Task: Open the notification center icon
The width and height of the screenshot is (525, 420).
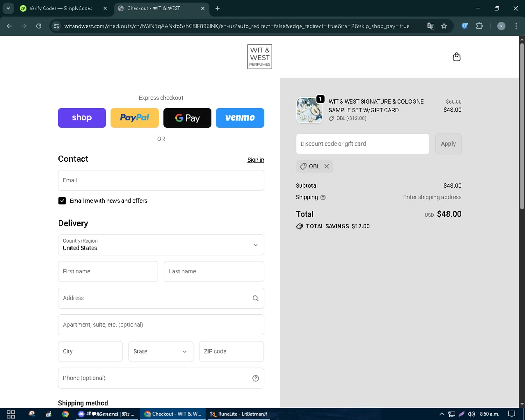Action: click(x=512, y=414)
